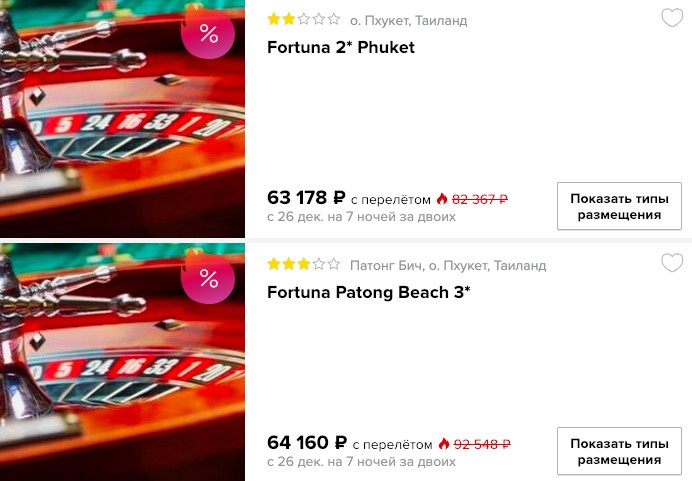Click the star rating of Fortuna Patong Beach 3*
The width and height of the screenshot is (692, 481).
point(304,264)
